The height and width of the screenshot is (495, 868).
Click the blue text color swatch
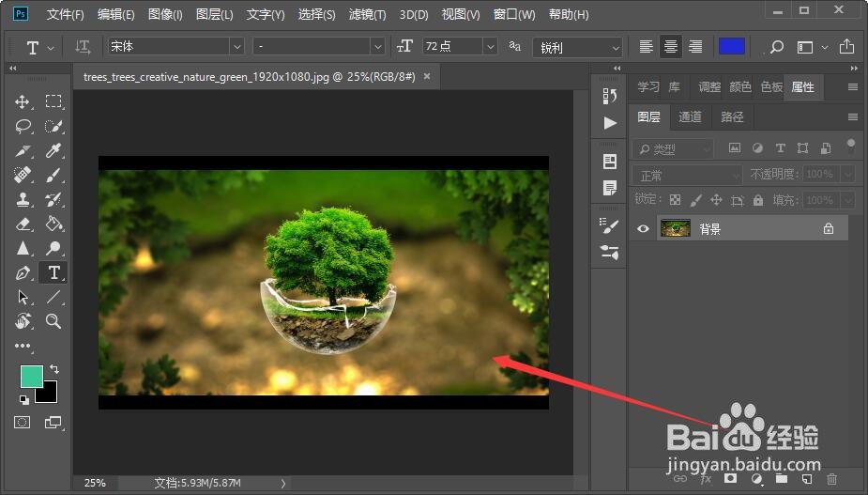(x=731, y=47)
